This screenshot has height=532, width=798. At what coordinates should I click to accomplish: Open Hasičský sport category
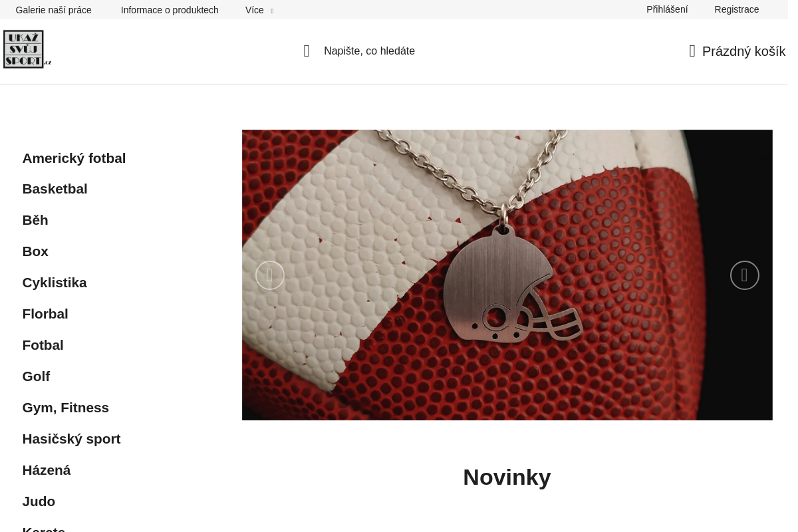[71, 439]
